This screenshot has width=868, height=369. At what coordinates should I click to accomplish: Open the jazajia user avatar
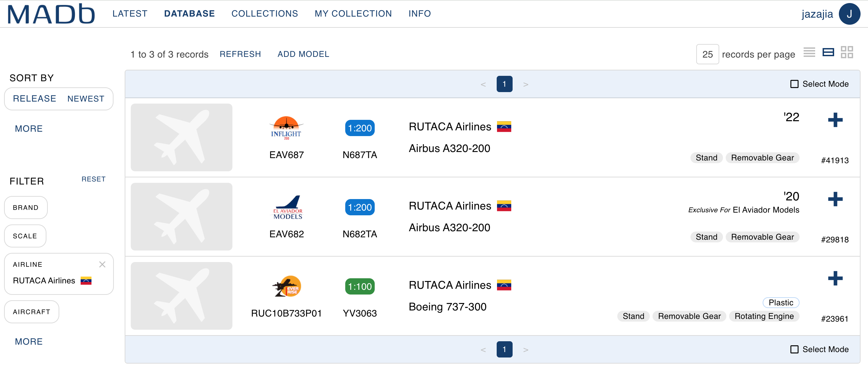[849, 14]
